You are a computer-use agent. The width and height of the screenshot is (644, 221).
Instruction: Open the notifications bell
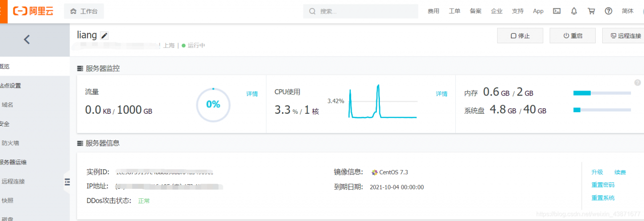coord(574,11)
